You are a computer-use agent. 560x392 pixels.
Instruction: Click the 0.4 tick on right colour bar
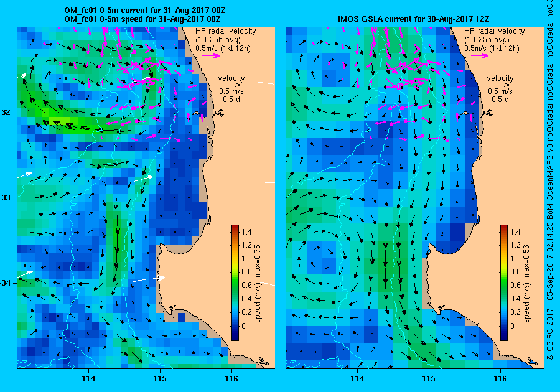[515, 299]
